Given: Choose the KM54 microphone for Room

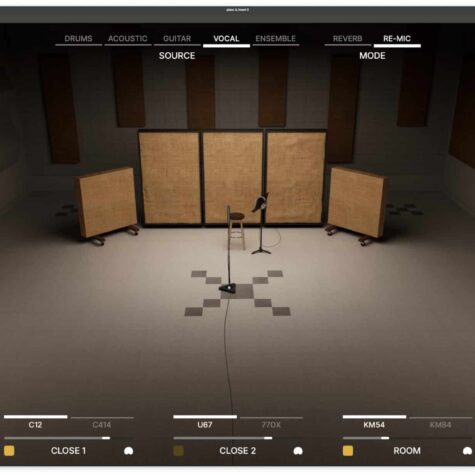Looking at the screenshot, I should tap(374, 422).
